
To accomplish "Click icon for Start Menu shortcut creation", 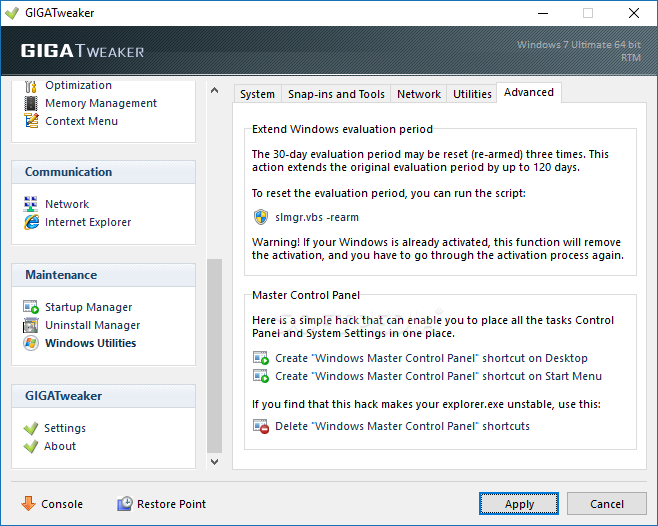I will (261, 376).
